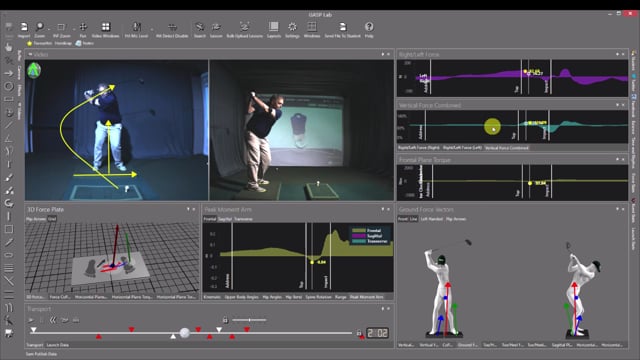640x360 pixels.
Task: Toggle Left Handed in the Ground Force Vectors panel
Action: coord(431,219)
